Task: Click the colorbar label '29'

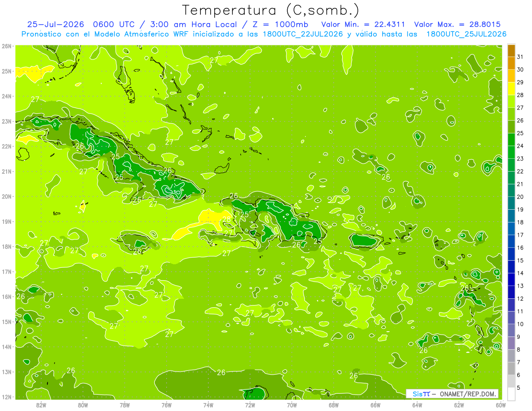Action: (520, 82)
